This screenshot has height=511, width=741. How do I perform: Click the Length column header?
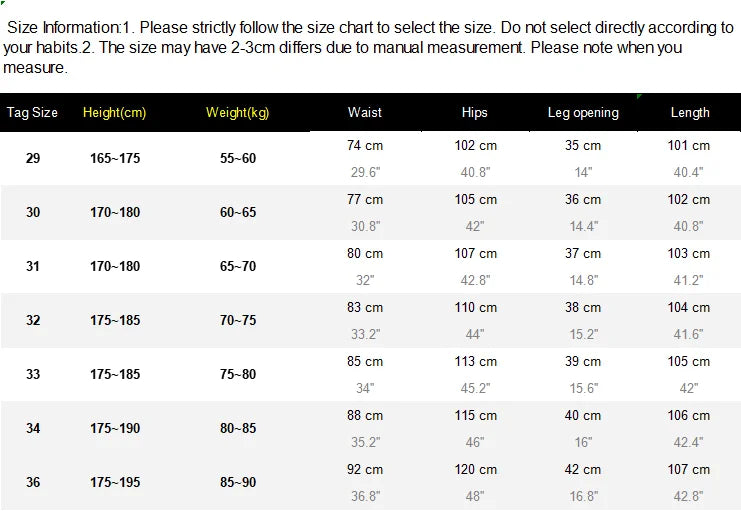pyautogui.click(x=690, y=113)
